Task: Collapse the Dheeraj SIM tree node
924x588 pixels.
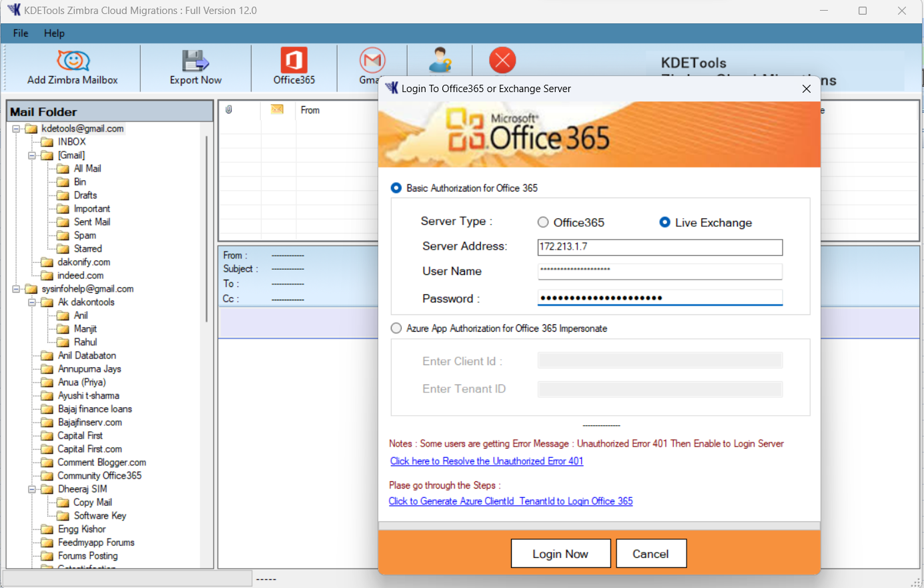Action: click(x=32, y=489)
